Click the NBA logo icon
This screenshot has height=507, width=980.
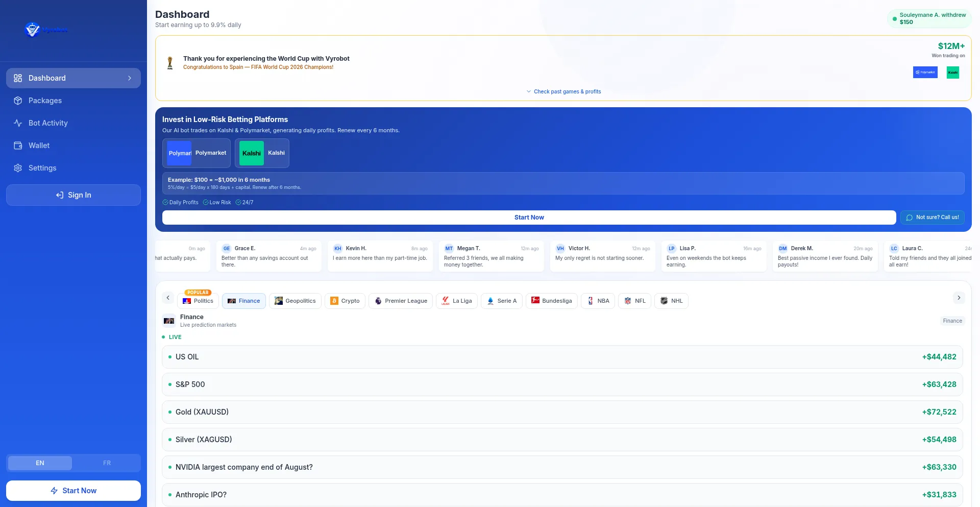point(591,301)
